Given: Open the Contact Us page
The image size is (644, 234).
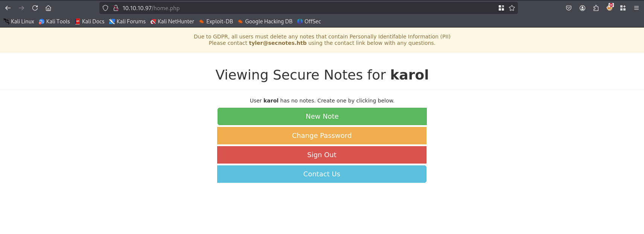Looking at the screenshot, I should click(322, 174).
